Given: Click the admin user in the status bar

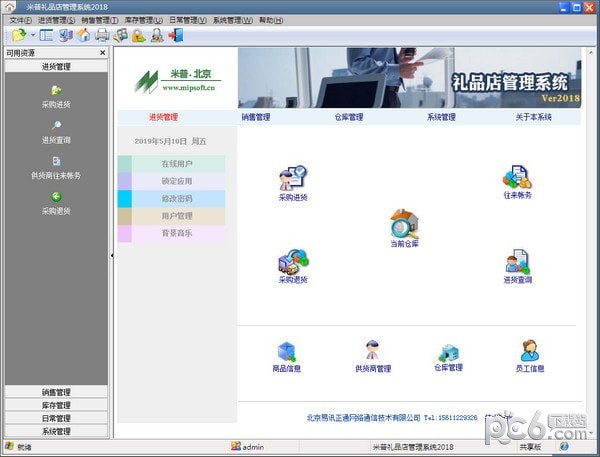Looking at the screenshot, I should click(248, 447).
